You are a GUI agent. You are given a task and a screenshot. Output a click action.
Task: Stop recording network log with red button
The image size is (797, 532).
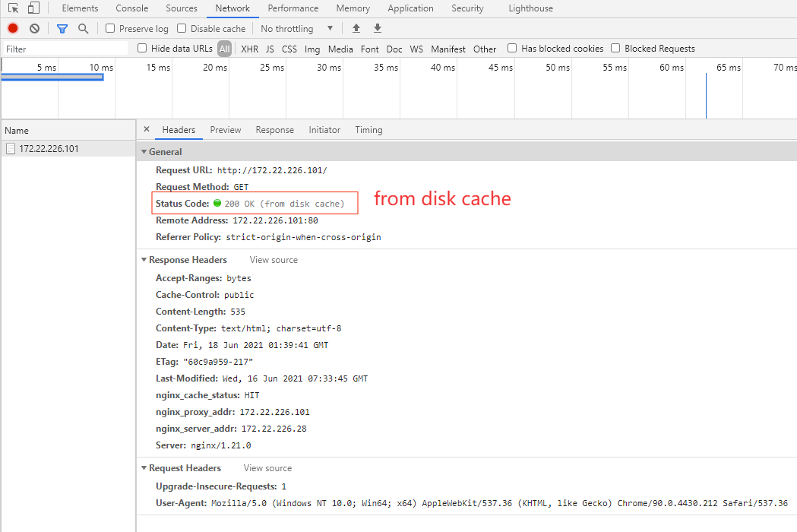coord(13,28)
